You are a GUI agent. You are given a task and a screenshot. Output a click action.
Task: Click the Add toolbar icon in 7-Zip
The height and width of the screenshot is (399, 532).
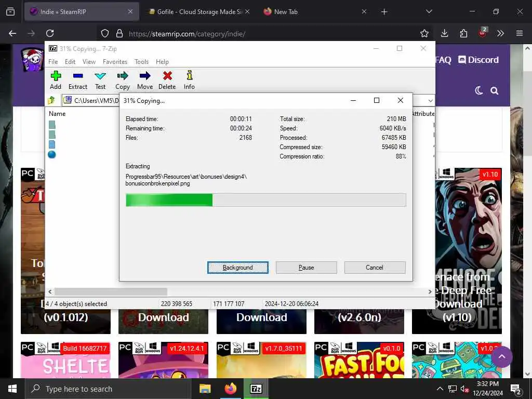pos(56,80)
